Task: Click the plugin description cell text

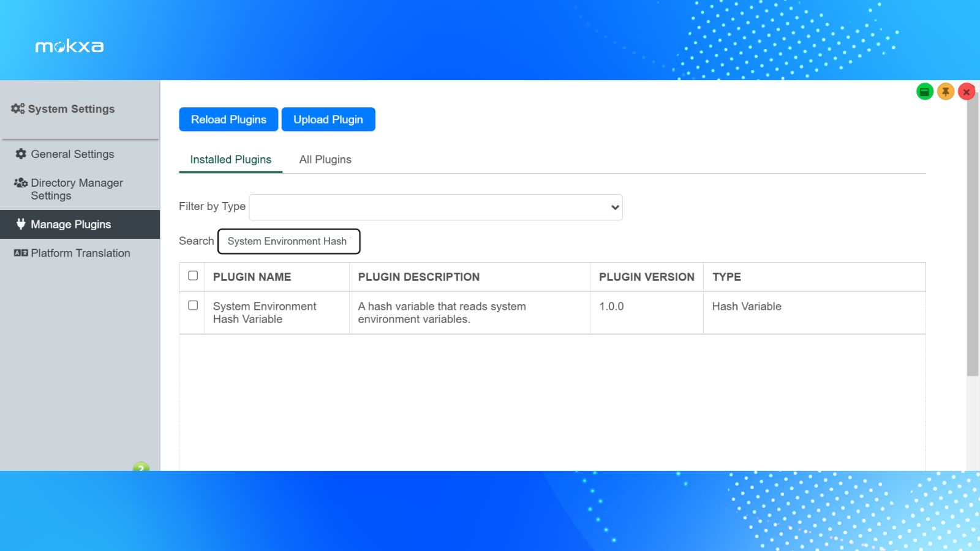Action: pyautogui.click(x=442, y=312)
